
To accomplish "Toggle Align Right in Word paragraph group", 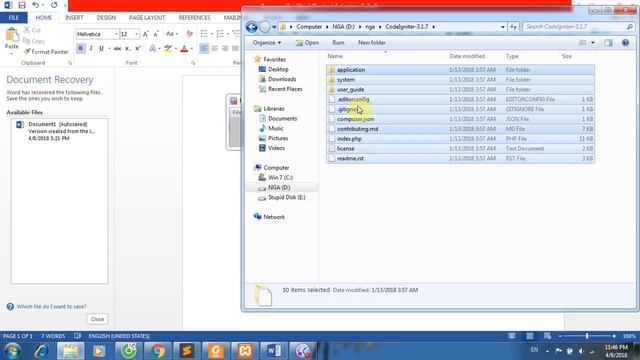I will pyautogui.click(x=224, y=49).
